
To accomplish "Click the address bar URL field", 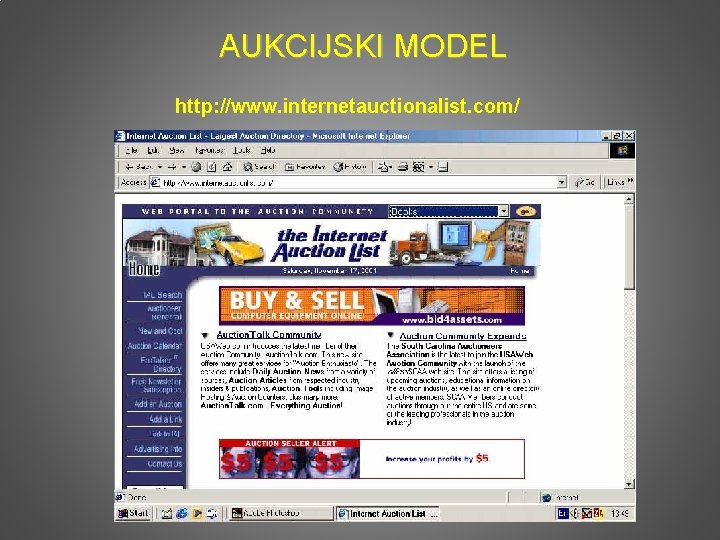I will [x=358, y=183].
